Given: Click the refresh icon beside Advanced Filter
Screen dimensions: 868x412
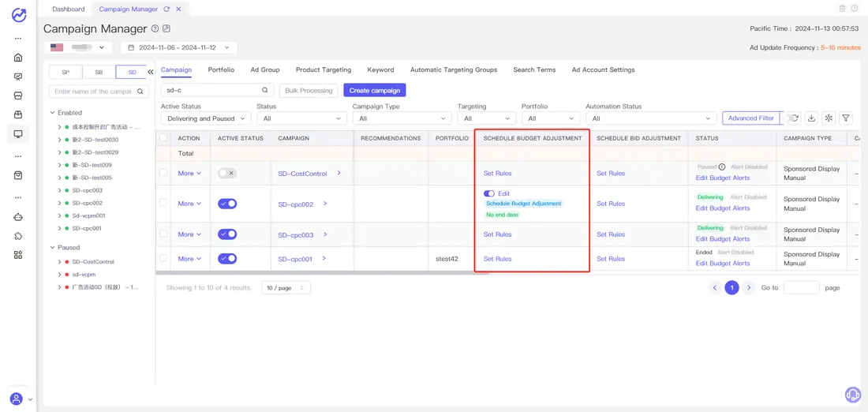Looking at the screenshot, I should 795,118.
